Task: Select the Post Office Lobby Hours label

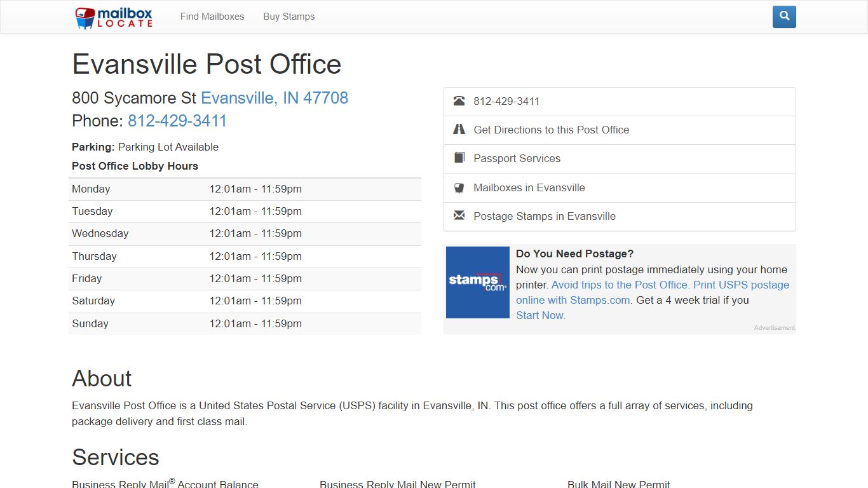Action: [x=135, y=166]
